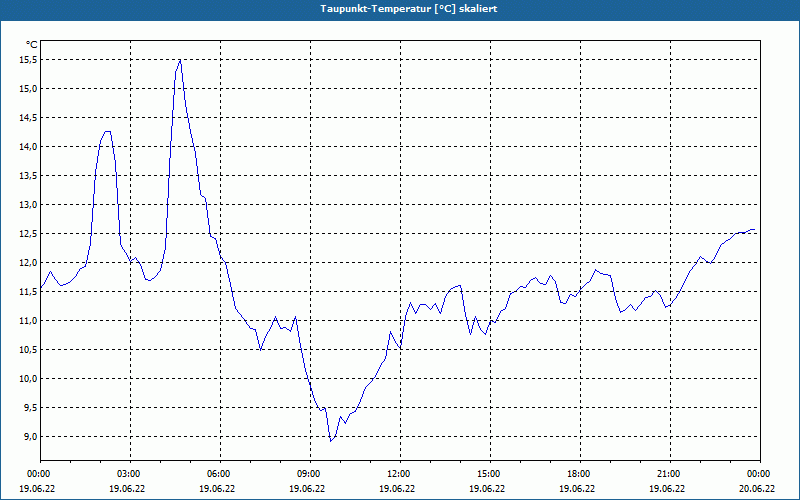The image size is (800, 500).
Task: Select the 10,0 y-axis label
Action: point(29,379)
